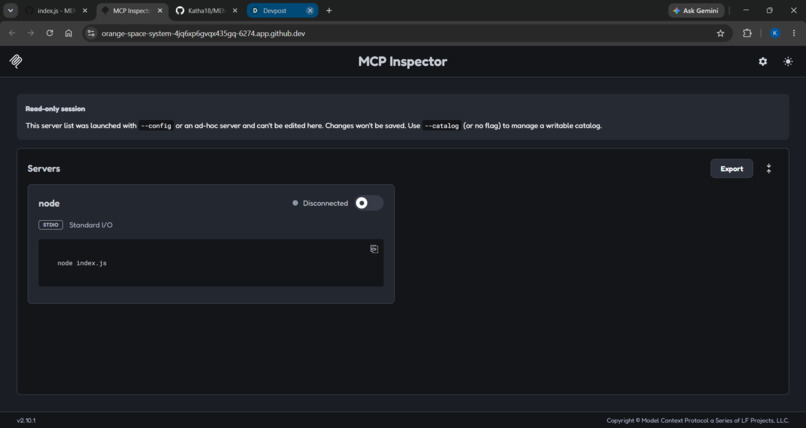This screenshot has height=428, width=806.
Task: View site information icon in address bar
Action: point(91,33)
